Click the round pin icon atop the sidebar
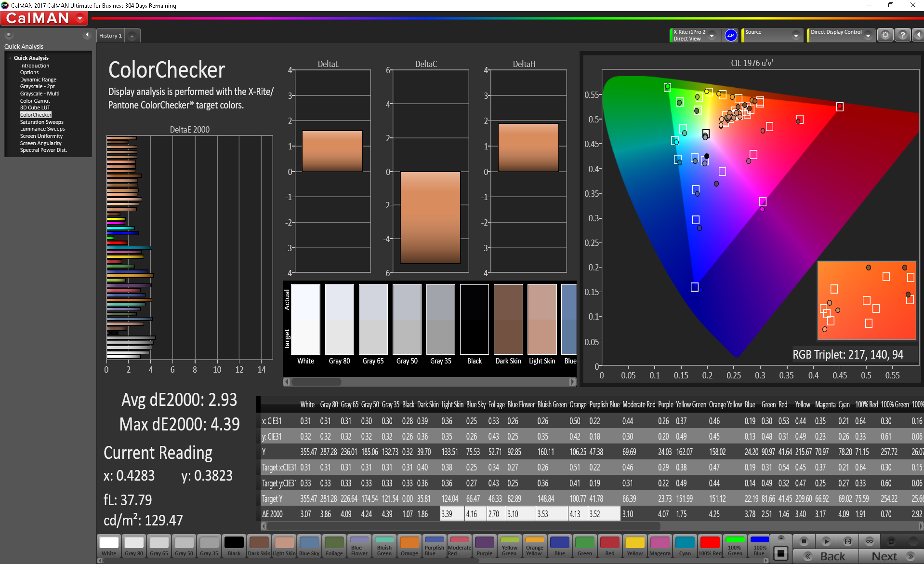 click(x=9, y=35)
